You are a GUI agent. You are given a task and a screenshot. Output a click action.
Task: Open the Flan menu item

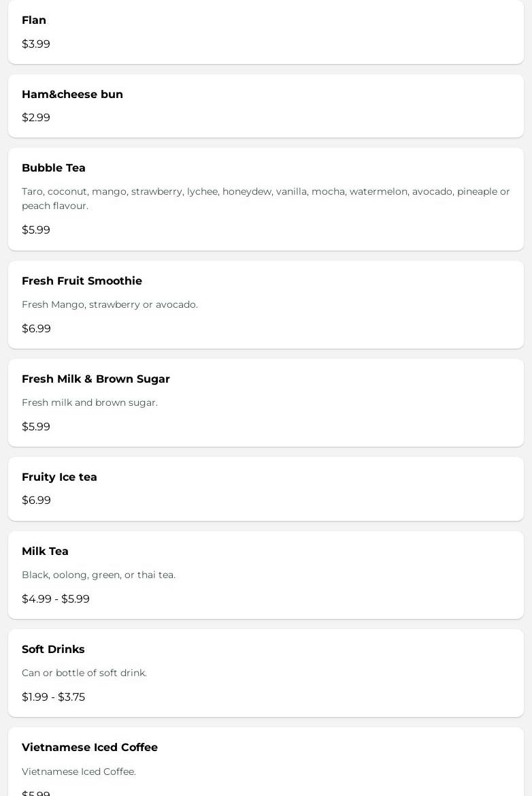point(34,20)
